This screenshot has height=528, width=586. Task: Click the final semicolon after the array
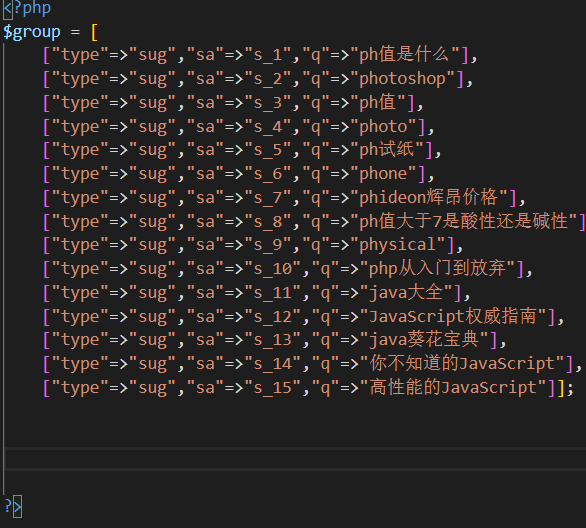[x=570, y=389]
